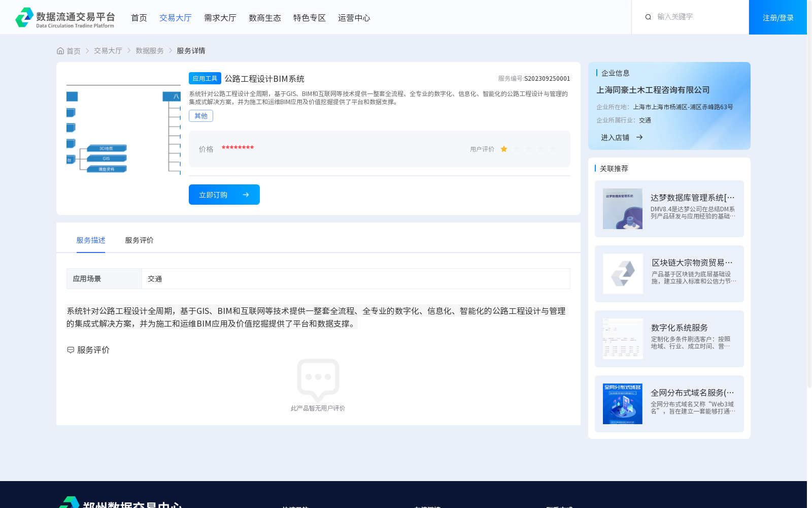Click the 郑州数据交易中心 footer logo

(120, 503)
